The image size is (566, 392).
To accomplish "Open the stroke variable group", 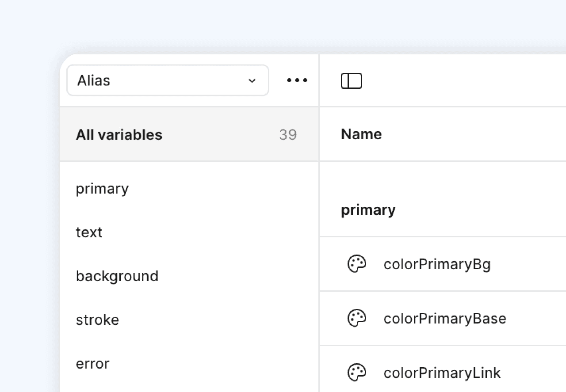I will (x=97, y=320).
